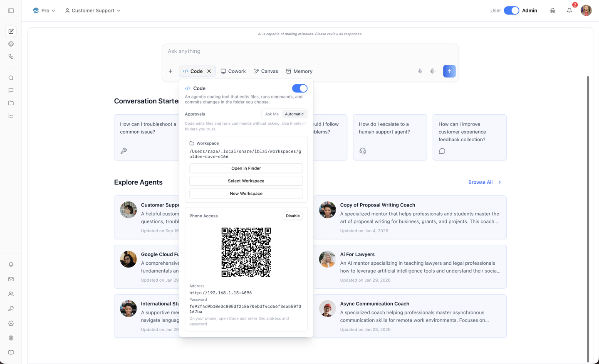This screenshot has height=364, width=599.
Task: Click the workspace path text
Action: coord(245,154)
